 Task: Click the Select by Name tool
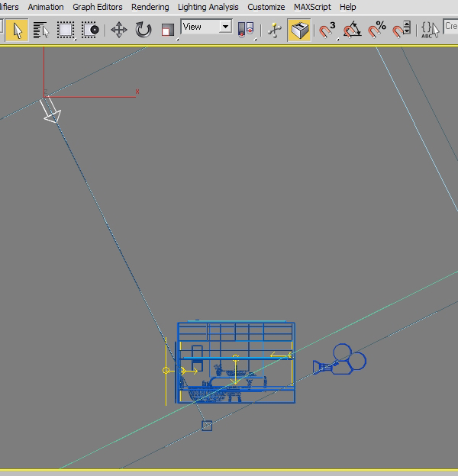pyautogui.click(x=41, y=30)
